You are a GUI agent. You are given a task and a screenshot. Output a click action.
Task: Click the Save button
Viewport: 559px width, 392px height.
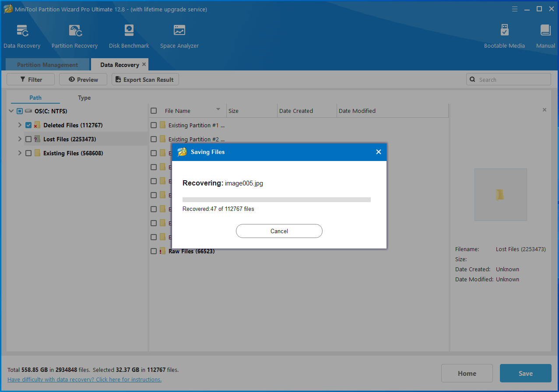point(526,373)
